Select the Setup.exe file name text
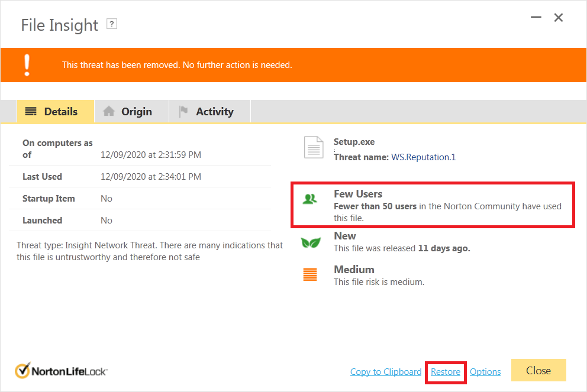Image resolution: width=587 pixels, height=392 pixels. pos(354,142)
